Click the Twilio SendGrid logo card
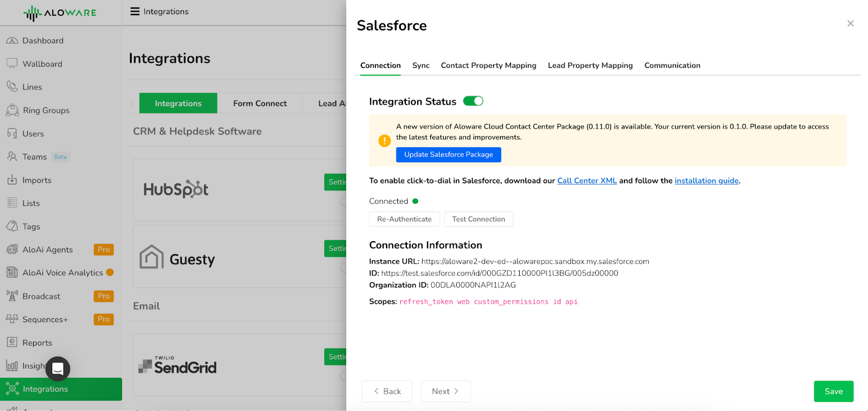The width and height of the screenshot is (868, 411). pyautogui.click(x=177, y=365)
